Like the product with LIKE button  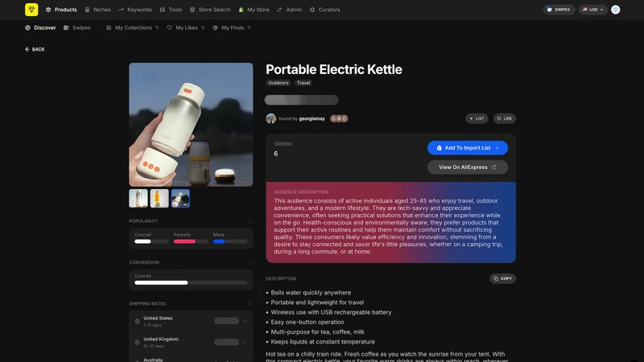[505, 118]
